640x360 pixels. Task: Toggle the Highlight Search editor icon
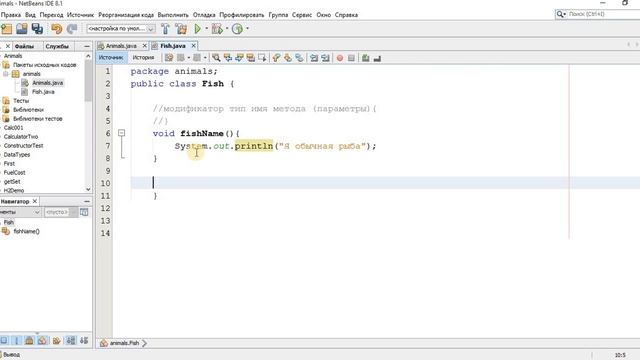coord(251,58)
